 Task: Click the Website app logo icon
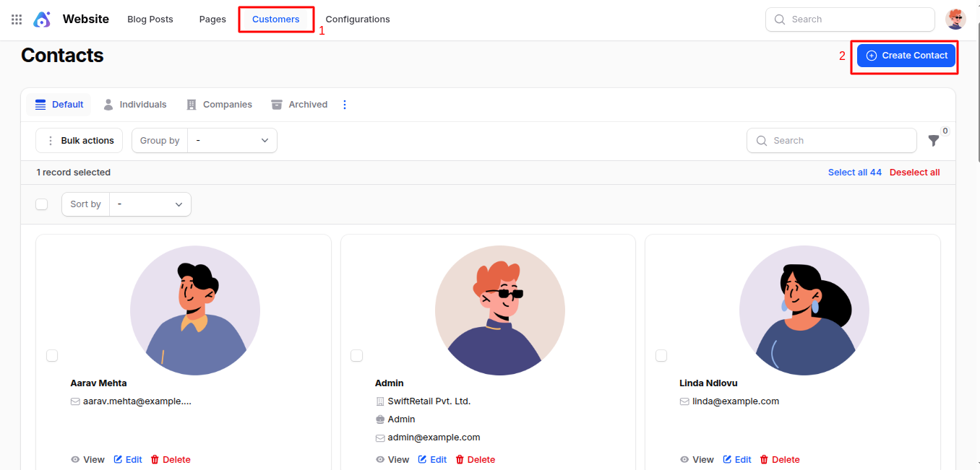pyautogui.click(x=42, y=19)
